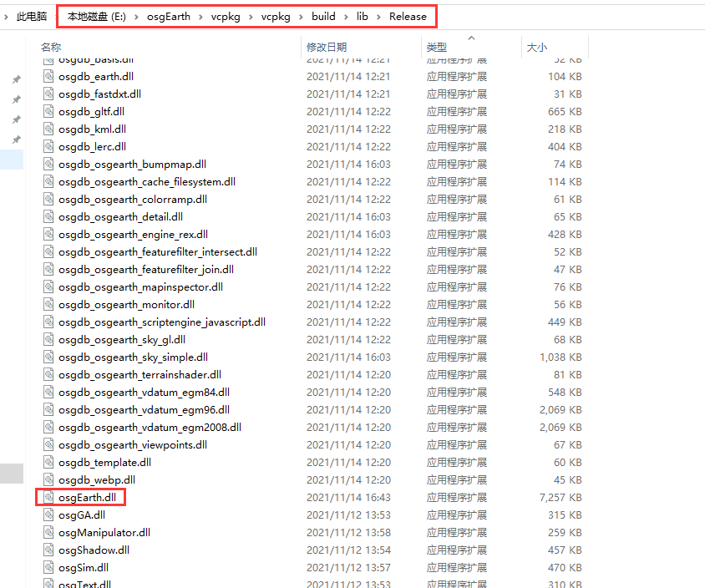The width and height of the screenshot is (705, 588).
Task: Select osgdb_osgearth_engine_rex.dll file name
Action: click(x=133, y=234)
